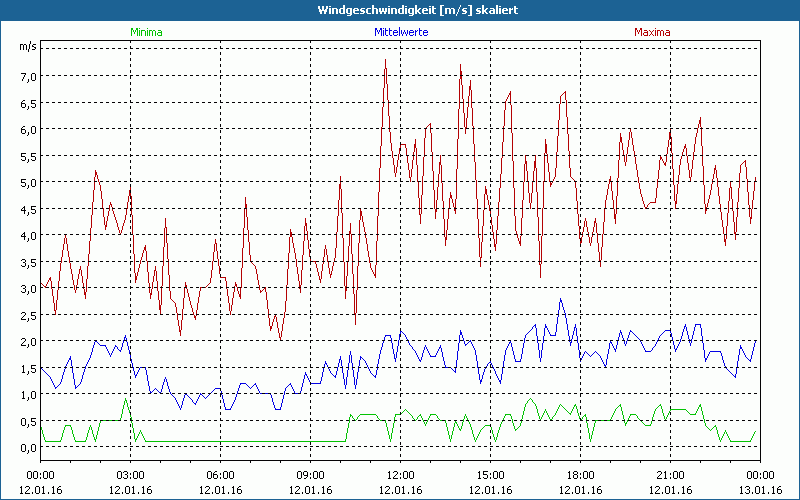Select the 18:00 time axis label
This screenshot has height=500, width=800.
[580, 475]
